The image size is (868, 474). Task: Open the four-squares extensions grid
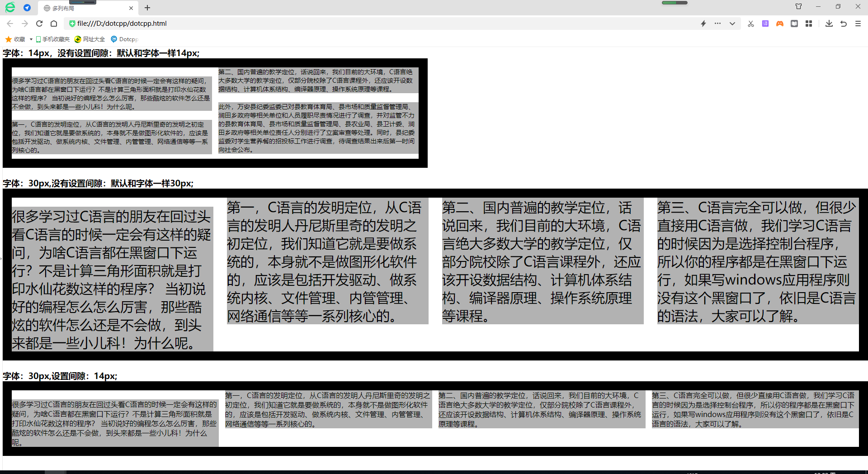coord(809,24)
